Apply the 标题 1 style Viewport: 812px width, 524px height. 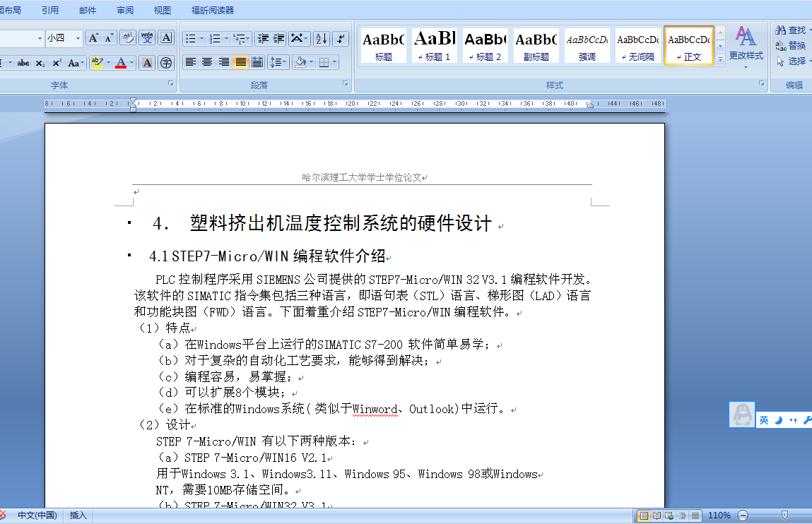click(434, 44)
